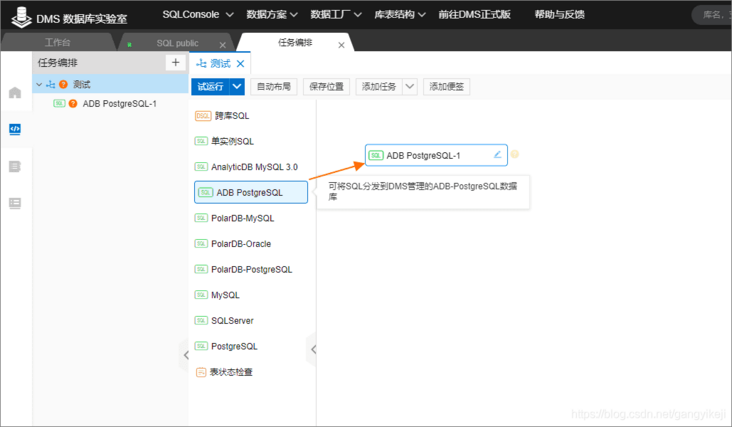Close the 任务编排 tab
This screenshot has height=427, width=732.
pyautogui.click(x=341, y=45)
